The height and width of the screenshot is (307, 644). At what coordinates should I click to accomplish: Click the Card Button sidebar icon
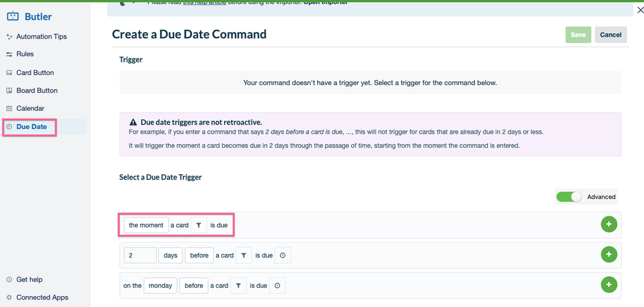click(x=10, y=73)
